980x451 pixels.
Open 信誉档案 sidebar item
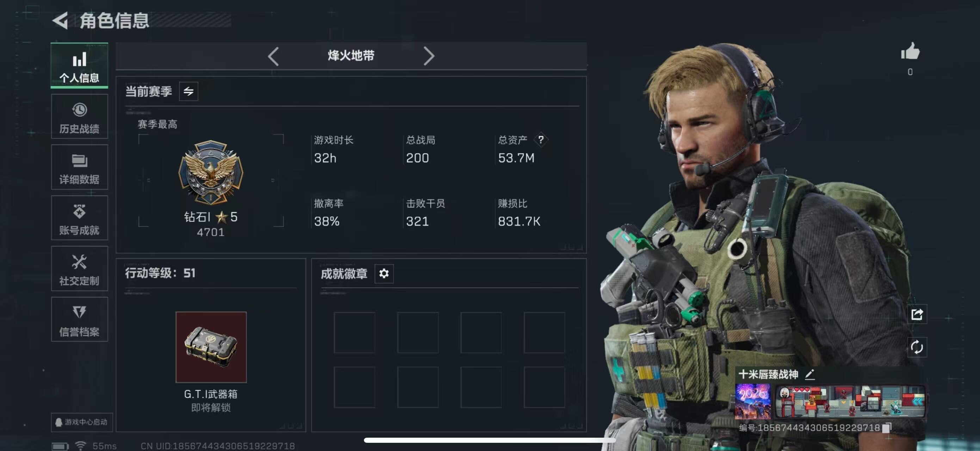[x=80, y=320]
